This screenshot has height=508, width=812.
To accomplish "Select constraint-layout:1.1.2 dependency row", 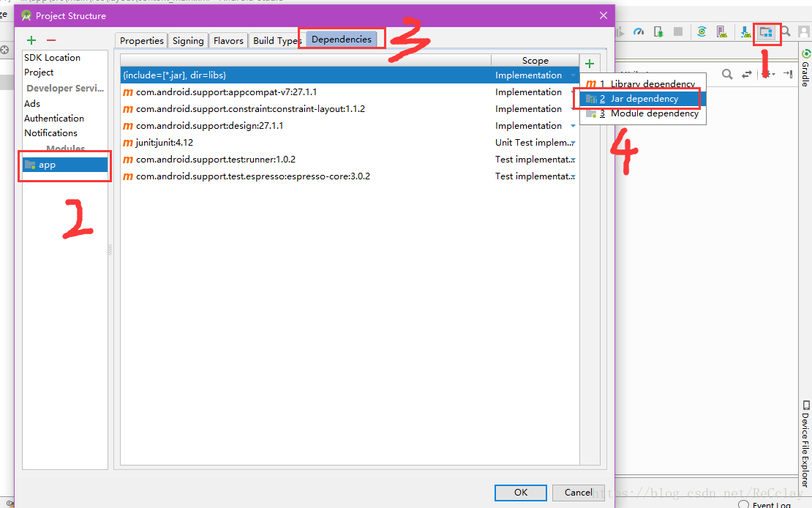I will tap(350, 109).
